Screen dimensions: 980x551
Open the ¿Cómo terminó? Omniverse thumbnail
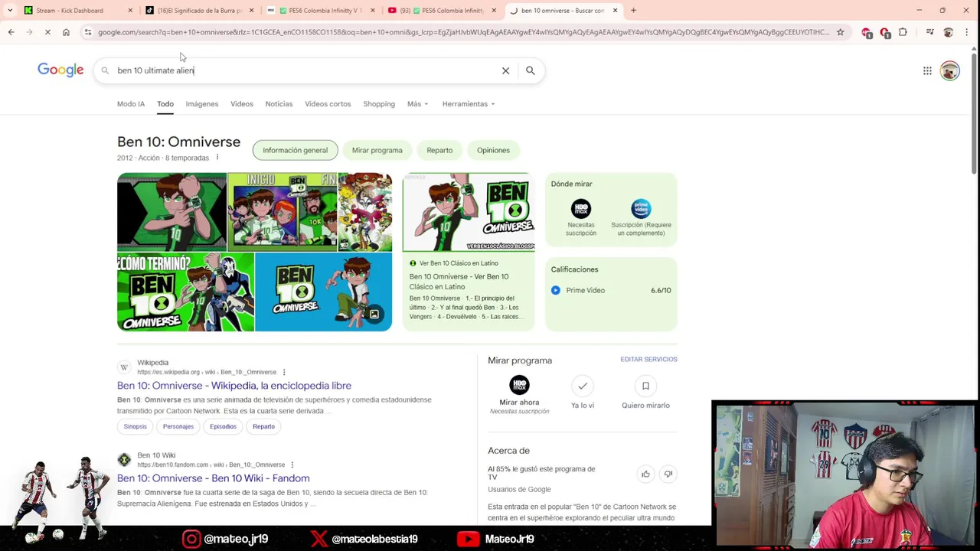pos(185,292)
